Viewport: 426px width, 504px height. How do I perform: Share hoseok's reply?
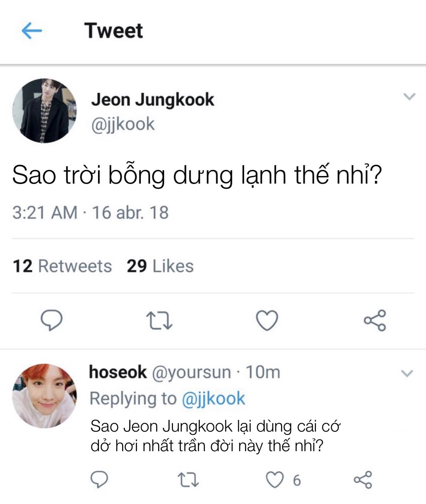pyautogui.click(x=363, y=480)
